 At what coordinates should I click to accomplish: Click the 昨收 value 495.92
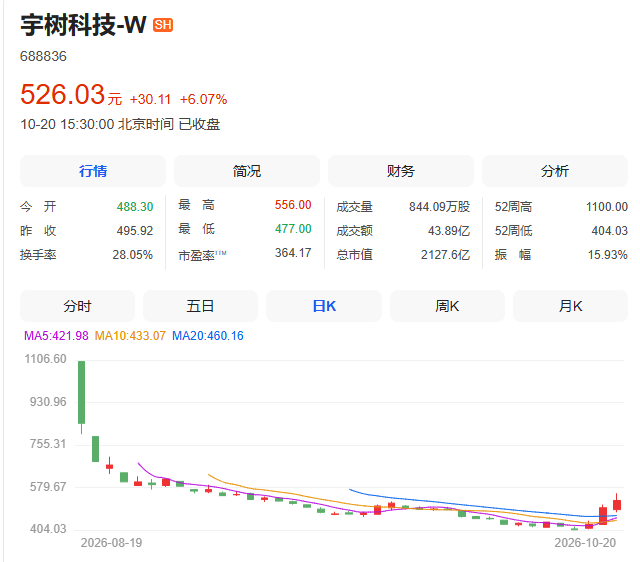[135, 231]
